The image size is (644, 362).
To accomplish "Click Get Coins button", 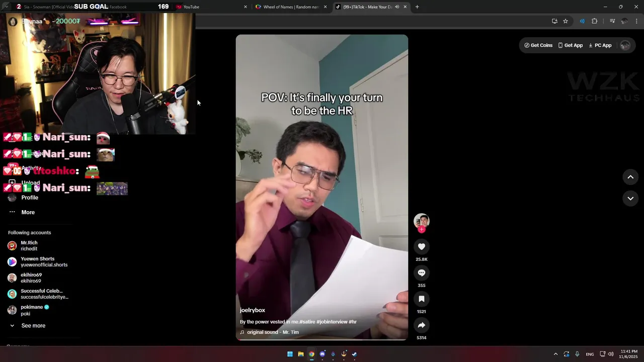I will pyautogui.click(x=538, y=45).
